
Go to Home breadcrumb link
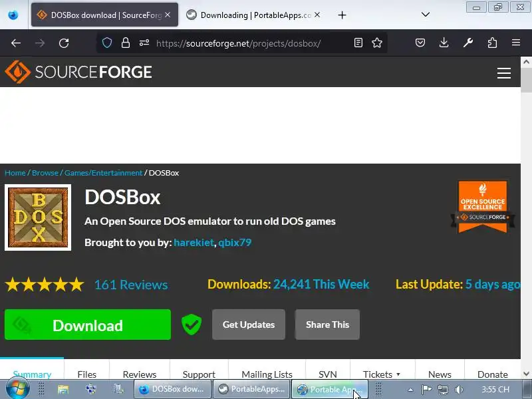pos(15,173)
